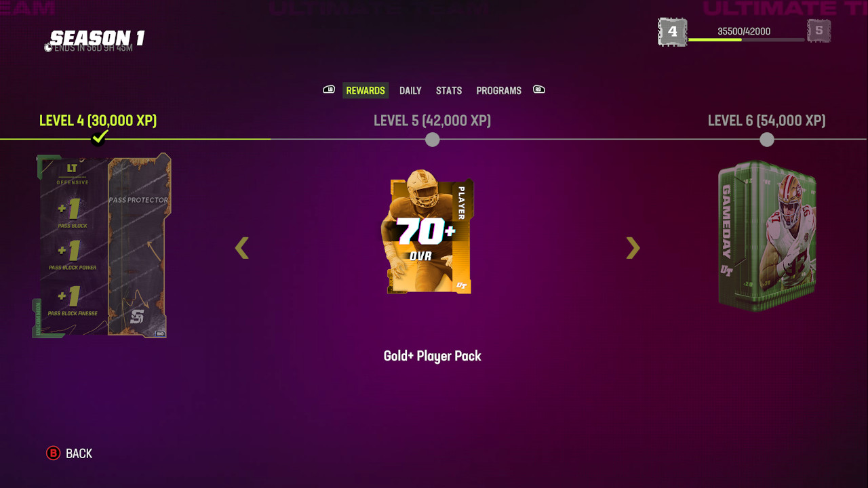This screenshot has height=488, width=868.
Task: Click the Back button label
Action: [79, 453]
